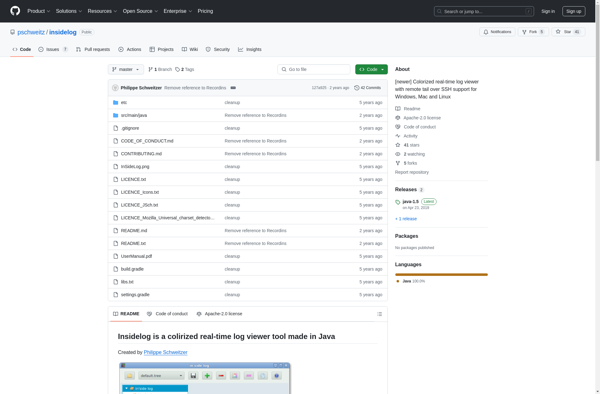Open the + 1 release link
This screenshot has height=394, width=600.
[406, 219]
